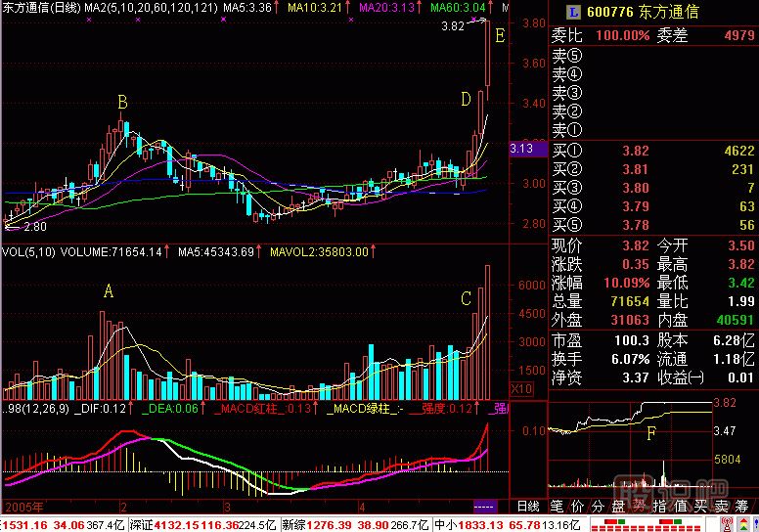Select the highlighted 势 trend tab

[x=640, y=506]
